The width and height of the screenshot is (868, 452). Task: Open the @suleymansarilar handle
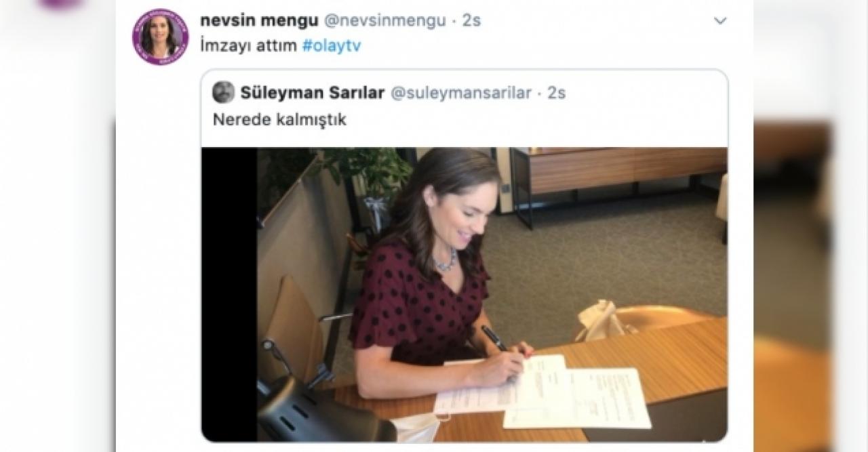(x=460, y=93)
